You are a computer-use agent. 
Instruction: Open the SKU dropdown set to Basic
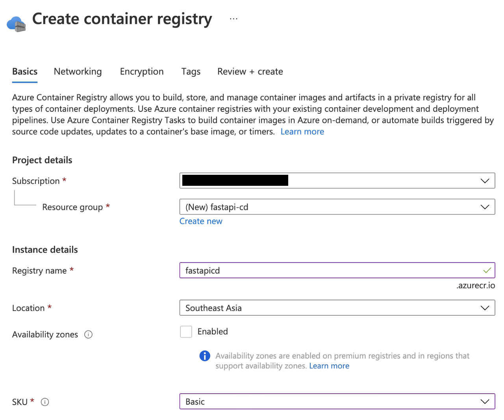(x=484, y=401)
